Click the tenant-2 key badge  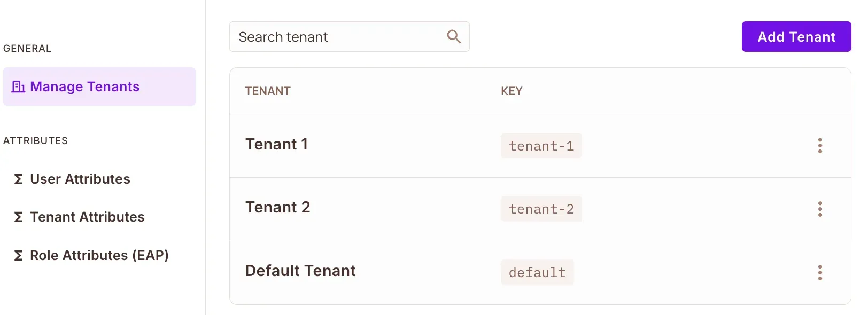pyautogui.click(x=541, y=209)
